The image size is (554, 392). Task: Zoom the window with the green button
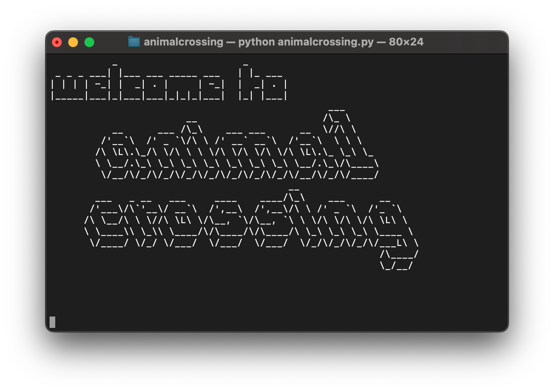point(89,42)
